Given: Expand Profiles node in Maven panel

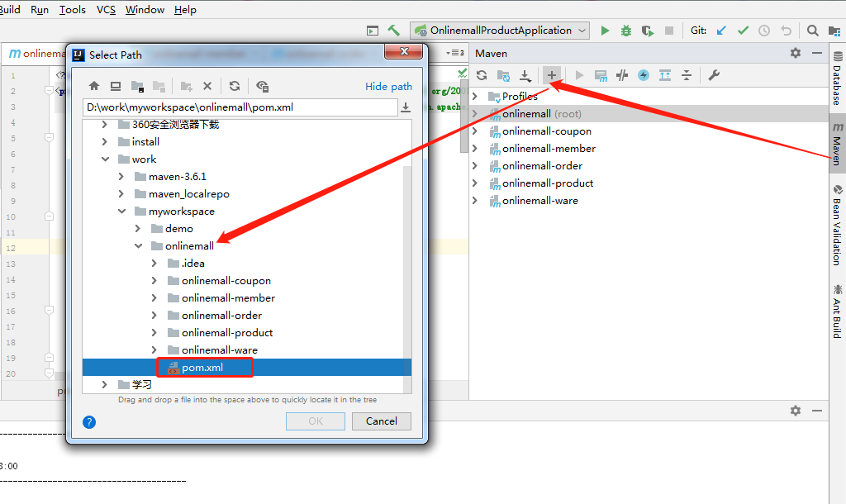Looking at the screenshot, I should (475, 97).
